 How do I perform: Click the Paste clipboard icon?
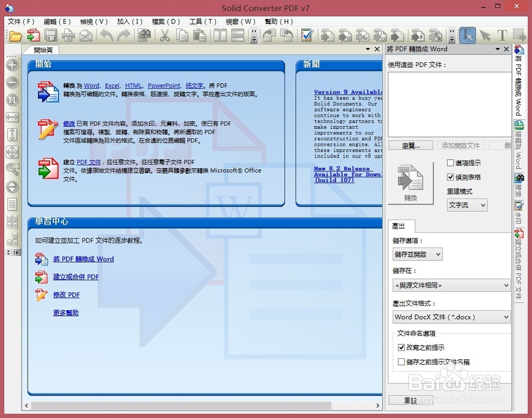pyautogui.click(x=199, y=35)
